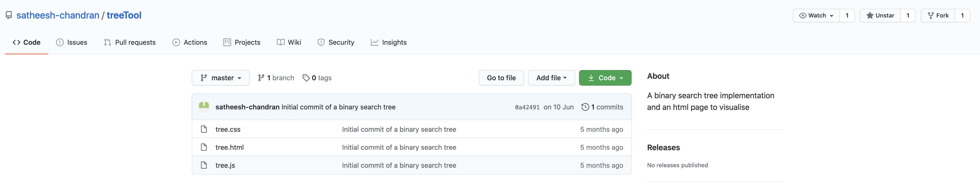
Task: Open the Issues tab
Action: [72, 42]
